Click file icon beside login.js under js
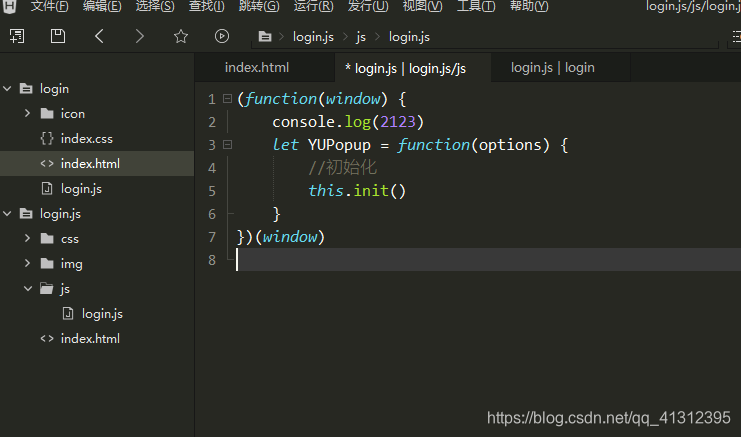 pos(68,313)
